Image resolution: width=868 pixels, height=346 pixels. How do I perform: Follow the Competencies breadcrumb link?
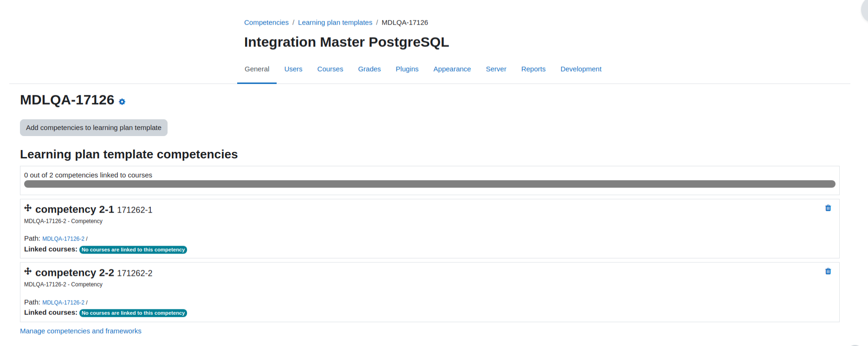pyautogui.click(x=266, y=22)
